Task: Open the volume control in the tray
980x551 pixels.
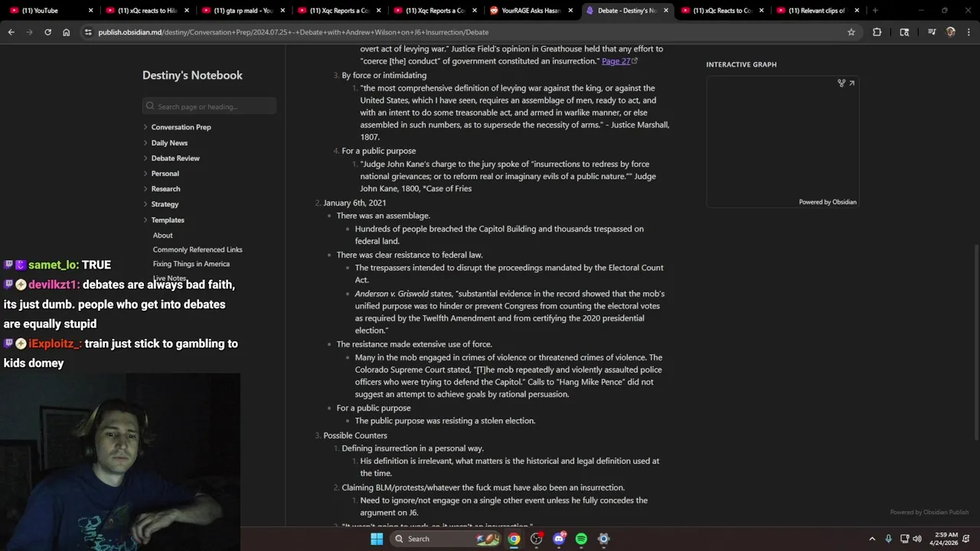Action: [x=918, y=539]
